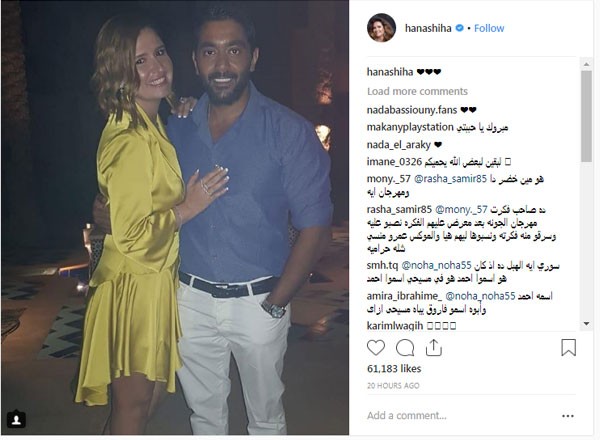This screenshot has width=600, height=440.
Task: Load more comments
Action: point(417,91)
